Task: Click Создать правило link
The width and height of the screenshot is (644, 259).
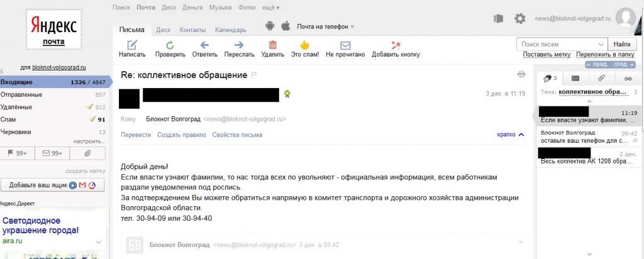Action: 182,135
